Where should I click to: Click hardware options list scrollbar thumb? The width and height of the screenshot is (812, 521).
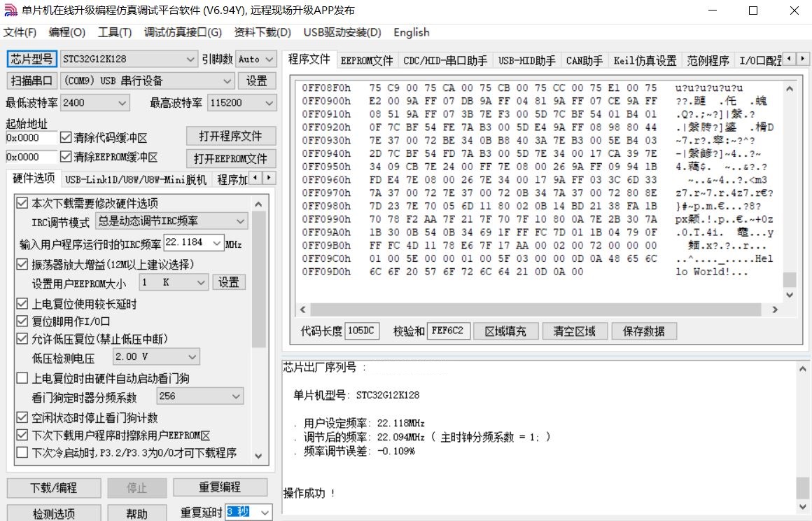pos(258,279)
